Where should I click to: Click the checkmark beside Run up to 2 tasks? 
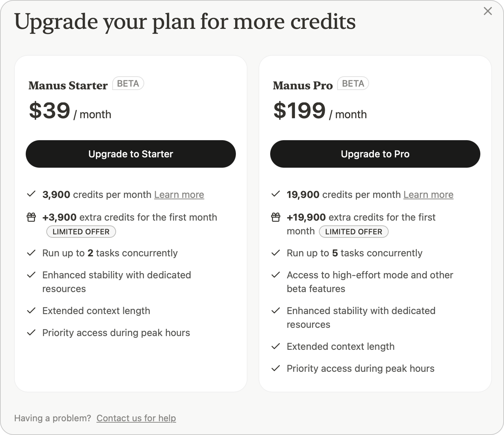pyautogui.click(x=31, y=253)
